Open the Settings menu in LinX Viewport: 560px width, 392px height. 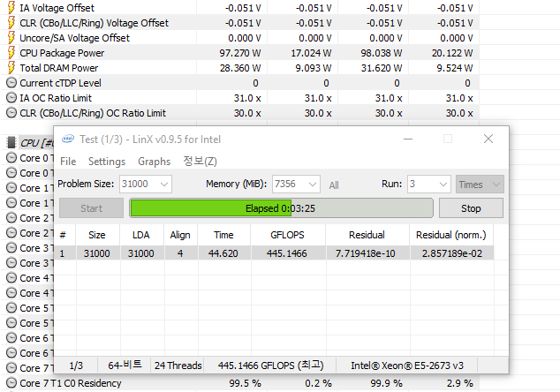(107, 162)
